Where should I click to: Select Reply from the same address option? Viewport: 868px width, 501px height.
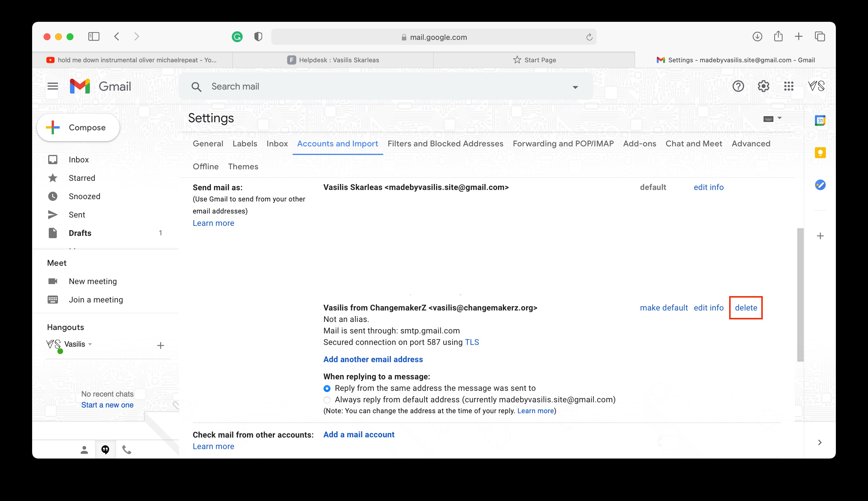tap(327, 389)
